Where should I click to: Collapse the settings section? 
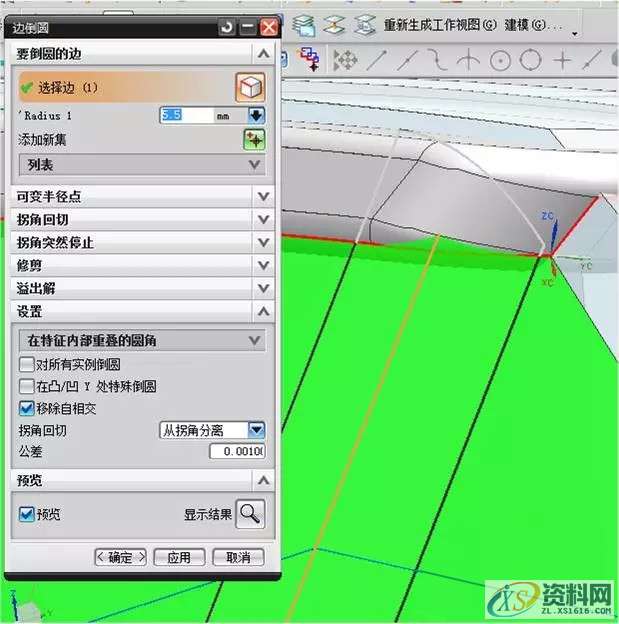pos(263,311)
